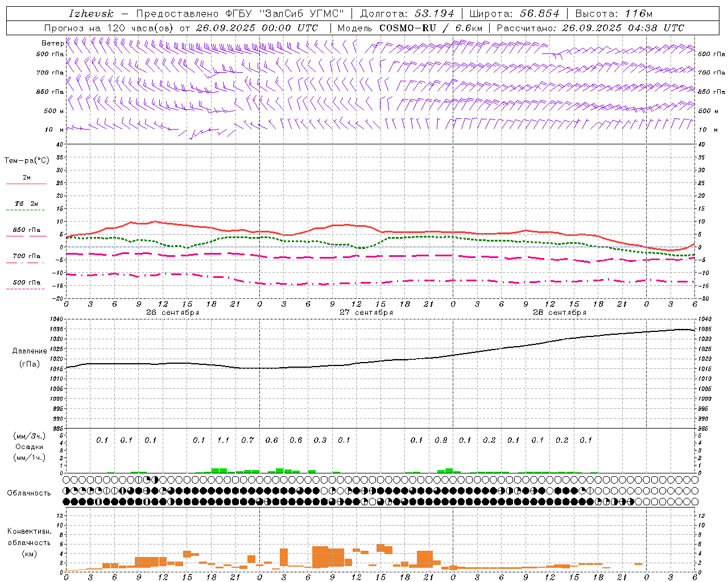Screen dimensions: 728x582
Task: Click the "1.1" precipitation amount value
Action: (x=223, y=440)
